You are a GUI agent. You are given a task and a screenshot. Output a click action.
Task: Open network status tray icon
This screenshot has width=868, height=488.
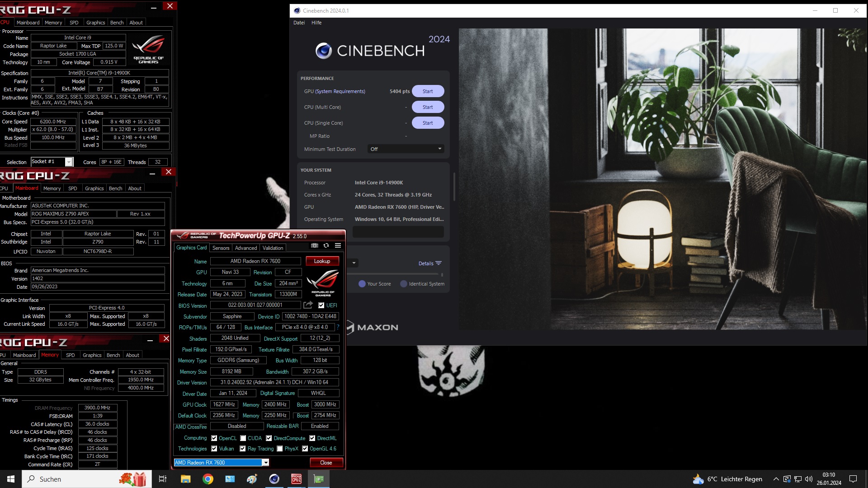(798, 479)
